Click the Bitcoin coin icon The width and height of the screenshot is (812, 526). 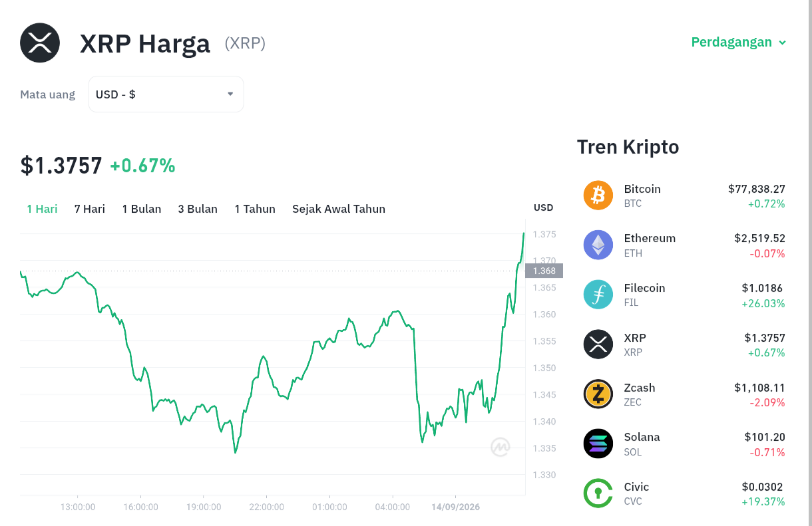point(598,196)
